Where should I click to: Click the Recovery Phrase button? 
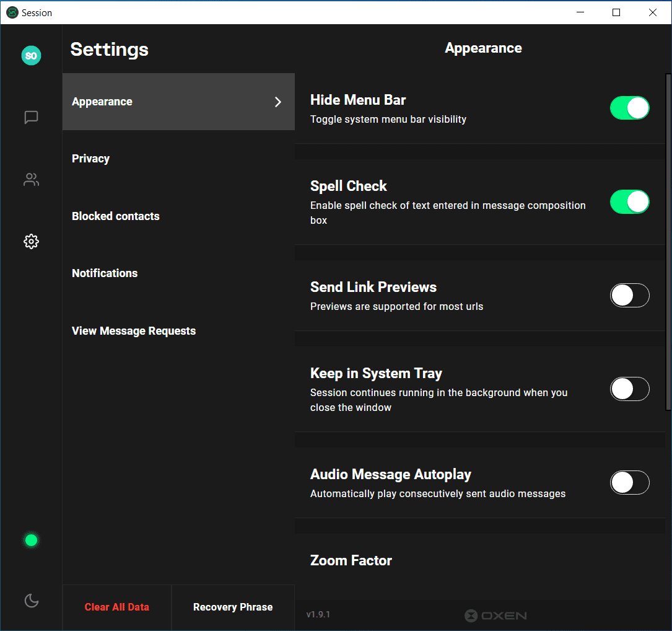coord(233,607)
